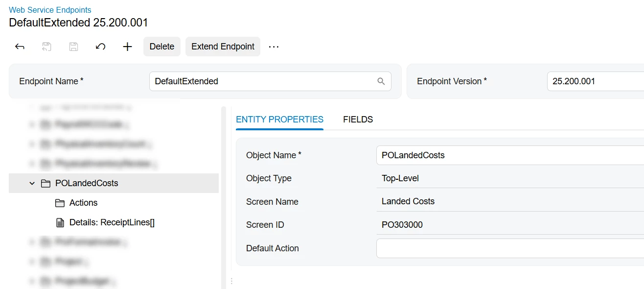Click the back arrow toolbar icon

[x=20, y=47]
